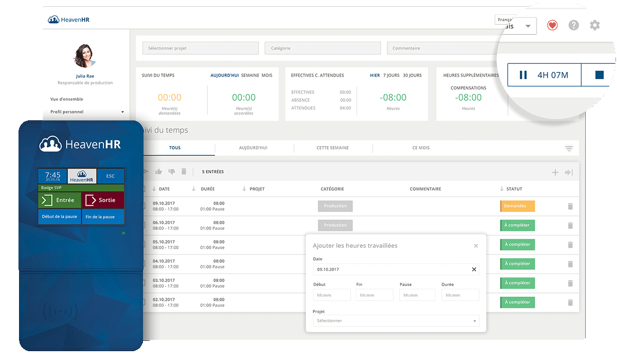Select 7 JOURS in the Effectives c. attendues card

391,76
